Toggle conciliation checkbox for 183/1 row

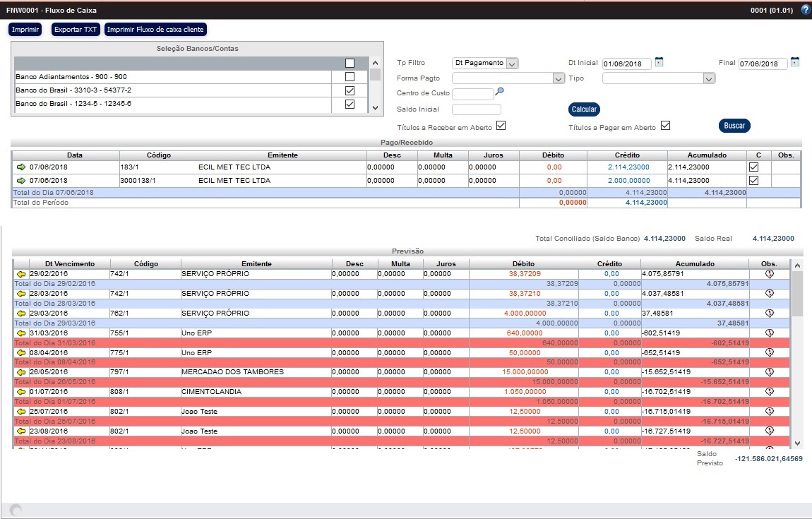[753, 167]
